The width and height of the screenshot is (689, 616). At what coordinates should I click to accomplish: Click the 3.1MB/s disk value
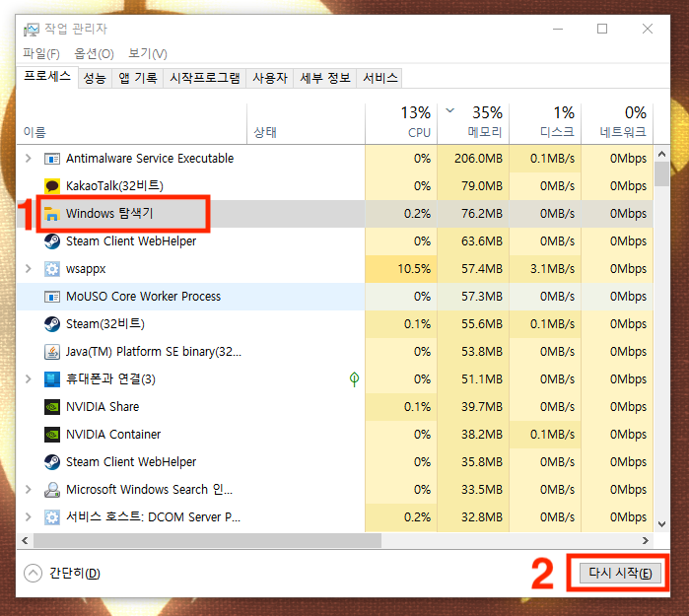click(x=552, y=269)
